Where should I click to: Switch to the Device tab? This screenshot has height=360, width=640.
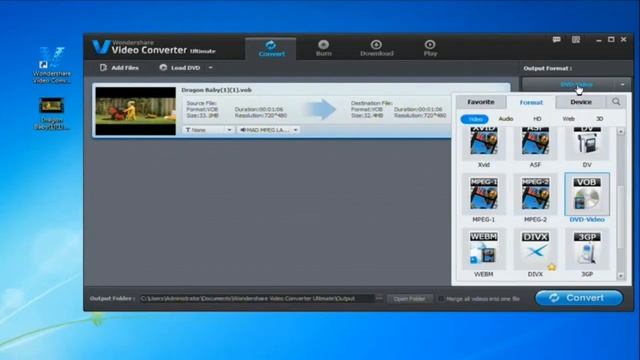[581, 102]
